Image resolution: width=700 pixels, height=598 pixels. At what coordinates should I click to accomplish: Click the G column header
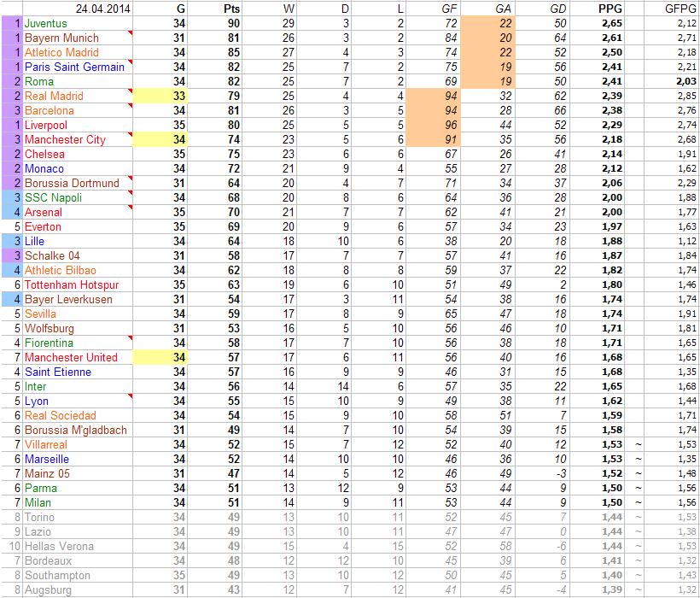pyautogui.click(x=160, y=9)
